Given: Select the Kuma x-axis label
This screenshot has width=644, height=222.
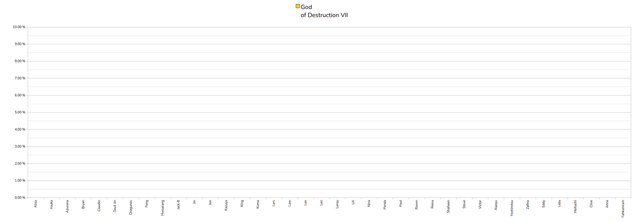Looking at the screenshot, I should tap(258, 204).
